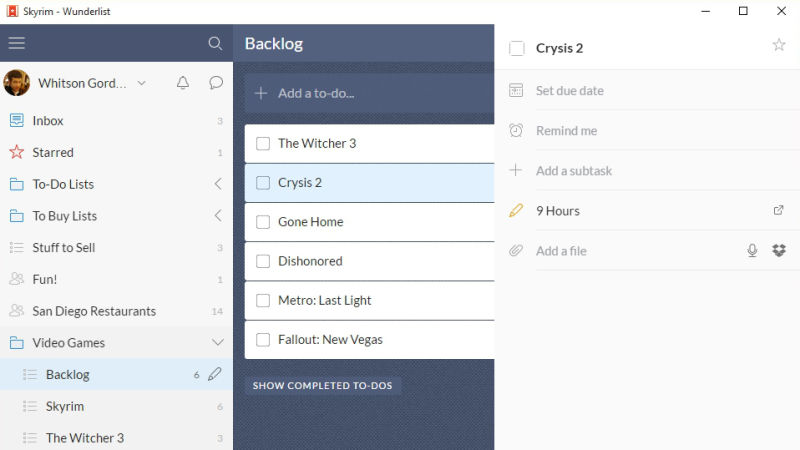The width and height of the screenshot is (800, 450).
Task: Click the microphone icon to record audio
Action: point(752,251)
